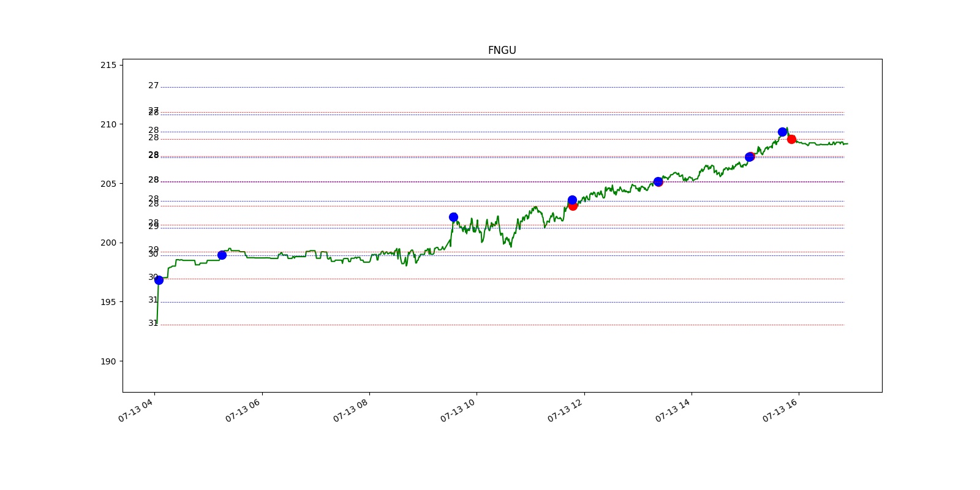The height and width of the screenshot is (490, 980).
Task: Click the 07-13 10 x-axis label
Action: tap(458, 410)
